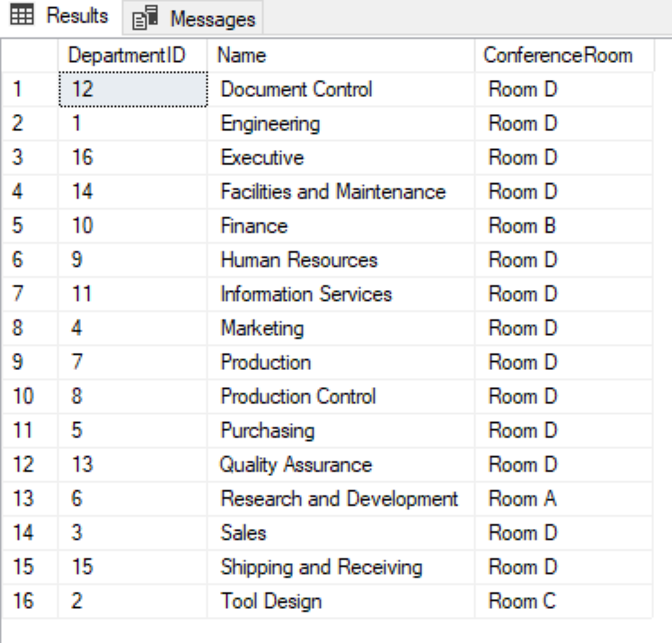
Task: Click the Messages tab icon
Action: click(146, 18)
